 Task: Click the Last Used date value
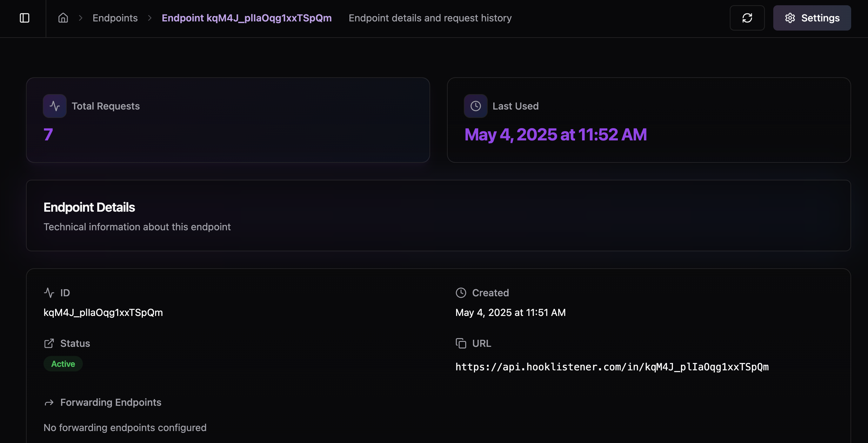pyautogui.click(x=555, y=135)
